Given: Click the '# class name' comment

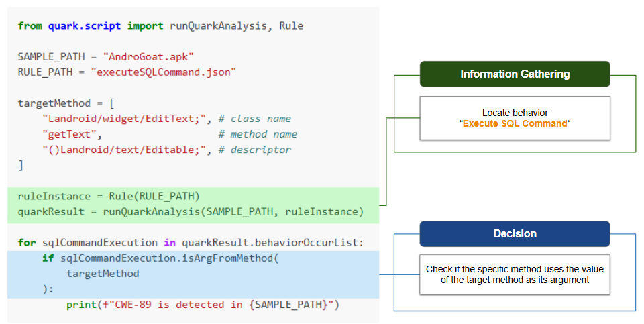Looking at the screenshot, I should click(255, 119).
